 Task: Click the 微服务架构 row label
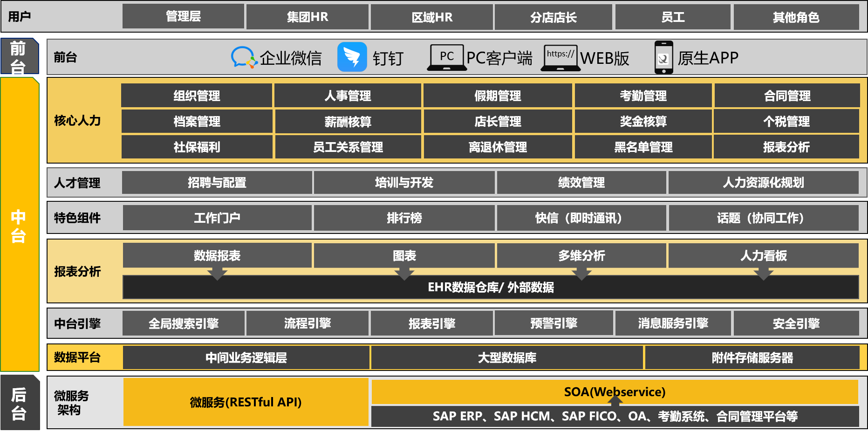[x=71, y=403]
